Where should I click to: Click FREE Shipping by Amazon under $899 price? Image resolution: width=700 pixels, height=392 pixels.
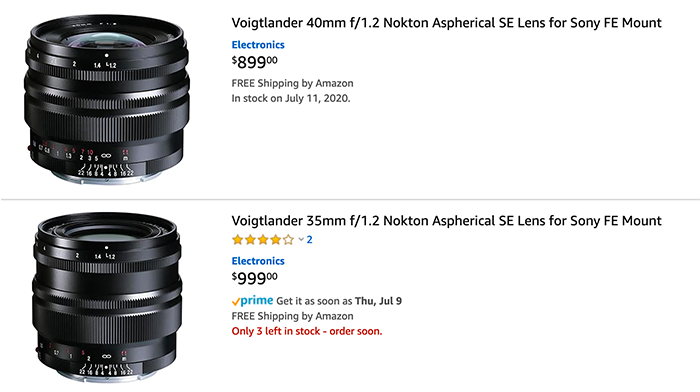[292, 83]
